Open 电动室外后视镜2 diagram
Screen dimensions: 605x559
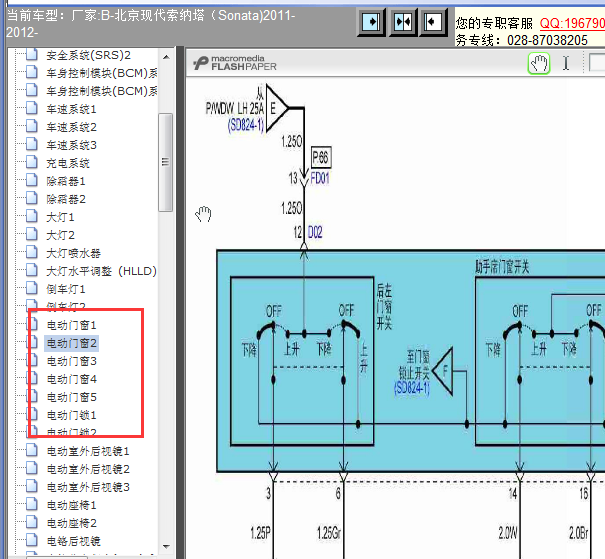[x=88, y=469]
